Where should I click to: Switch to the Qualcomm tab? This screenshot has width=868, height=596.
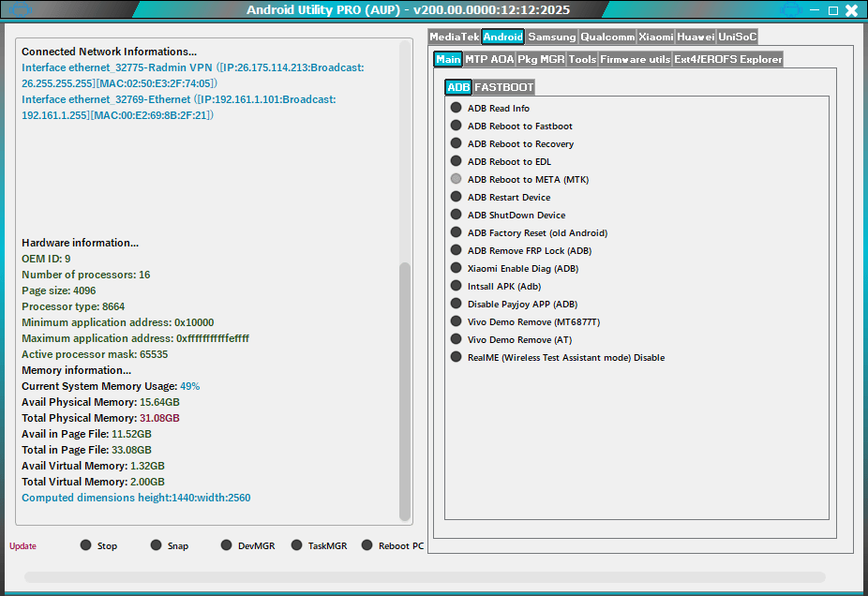click(607, 37)
